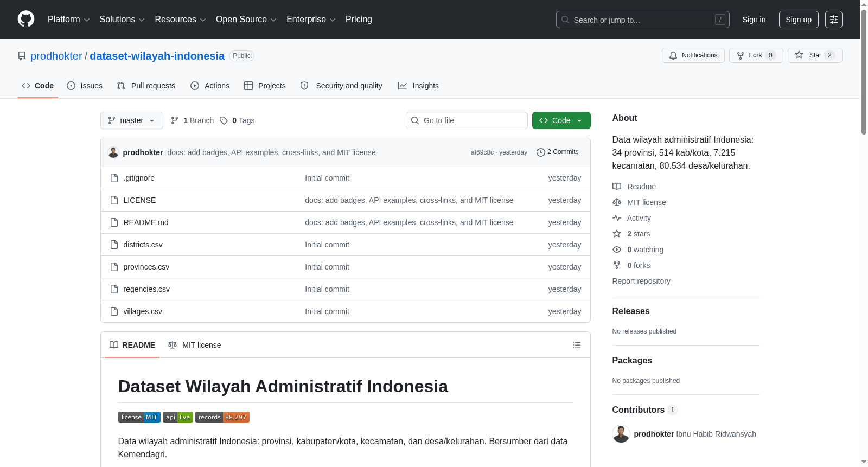Open the Contributors heading link

(644, 410)
